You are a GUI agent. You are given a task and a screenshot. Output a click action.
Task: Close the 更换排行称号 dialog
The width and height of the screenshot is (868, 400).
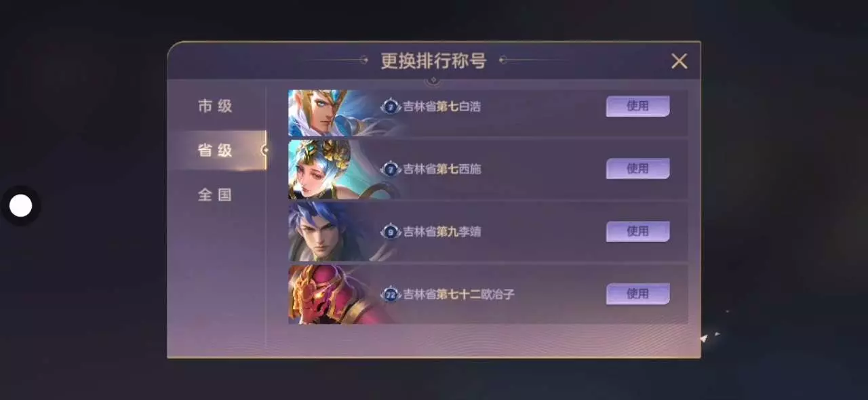pos(679,61)
